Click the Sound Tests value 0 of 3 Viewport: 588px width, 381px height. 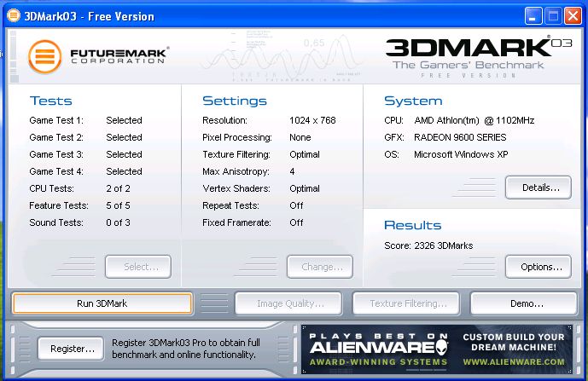pyautogui.click(x=118, y=222)
